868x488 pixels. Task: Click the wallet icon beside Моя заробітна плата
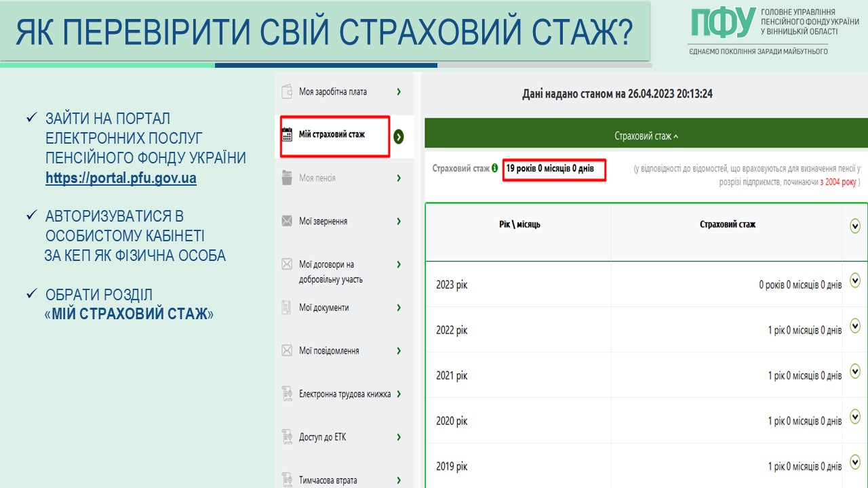(287, 92)
